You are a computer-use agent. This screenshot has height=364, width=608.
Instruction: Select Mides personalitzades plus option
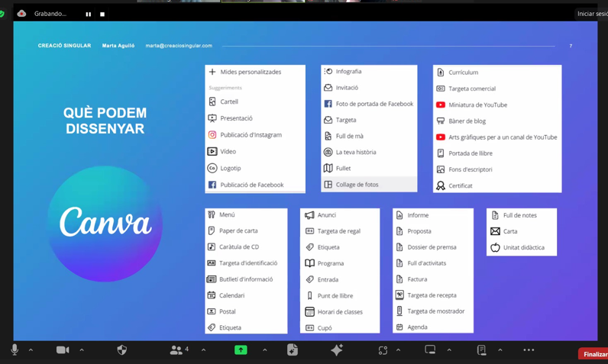click(x=245, y=72)
